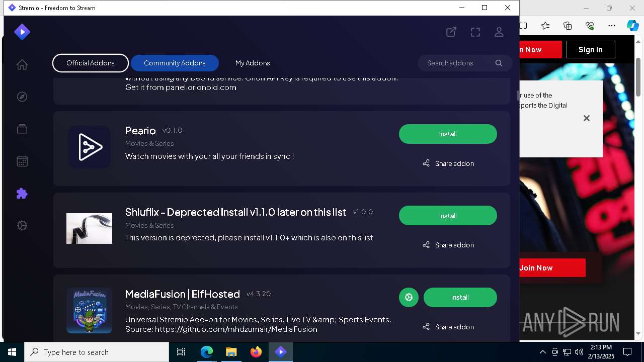The height and width of the screenshot is (362, 644).
Task: Switch to My Addons tab
Action: click(253, 63)
